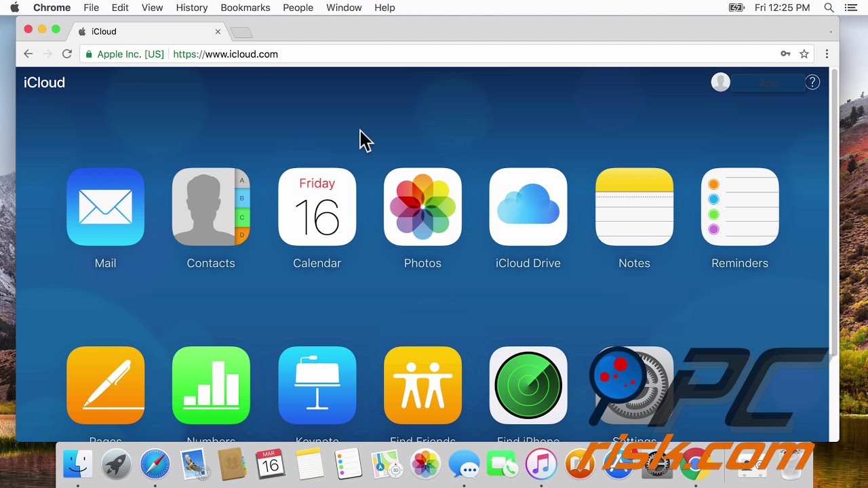Screen dimensions: 868x488
Task: Launch the Pages app
Action: click(x=105, y=386)
